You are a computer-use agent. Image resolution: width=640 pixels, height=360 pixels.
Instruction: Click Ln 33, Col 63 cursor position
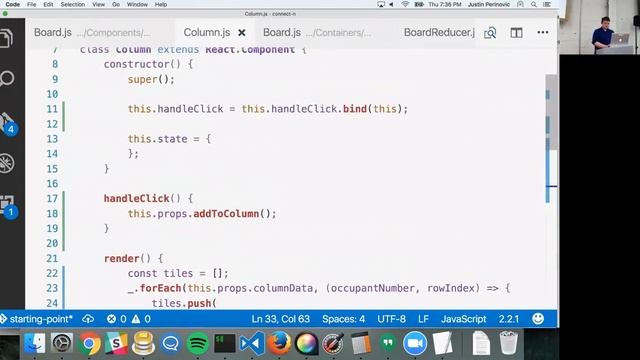pyautogui.click(x=280, y=319)
